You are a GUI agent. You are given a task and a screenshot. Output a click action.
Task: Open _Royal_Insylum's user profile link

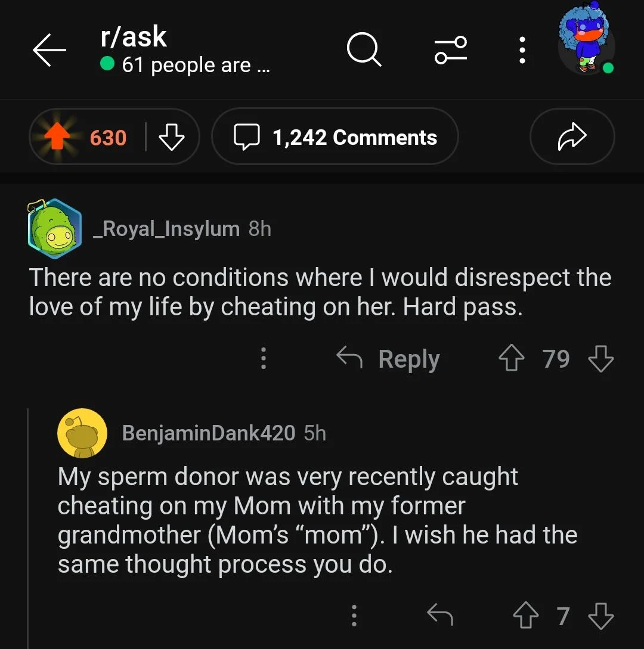coord(166,228)
